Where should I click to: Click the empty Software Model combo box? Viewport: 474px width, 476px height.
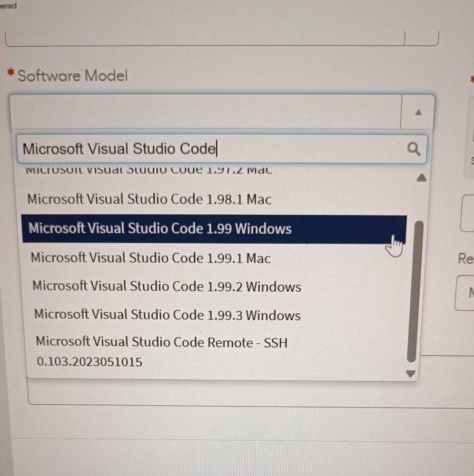tap(205, 112)
